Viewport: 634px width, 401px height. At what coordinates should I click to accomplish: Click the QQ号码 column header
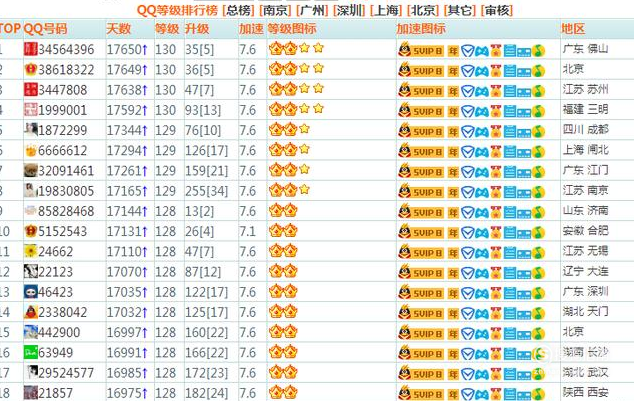click(45, 29)
